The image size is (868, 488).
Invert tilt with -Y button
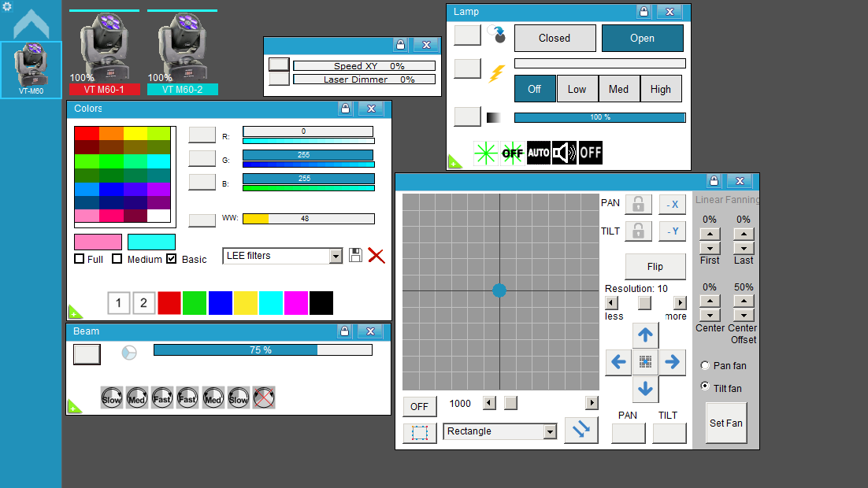click(x=673, y=231)
